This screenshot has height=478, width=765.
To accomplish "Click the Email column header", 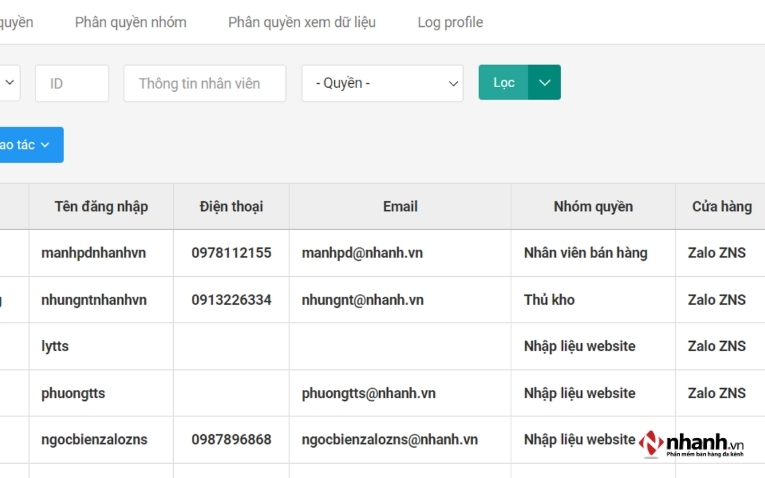I will point(400,206).
